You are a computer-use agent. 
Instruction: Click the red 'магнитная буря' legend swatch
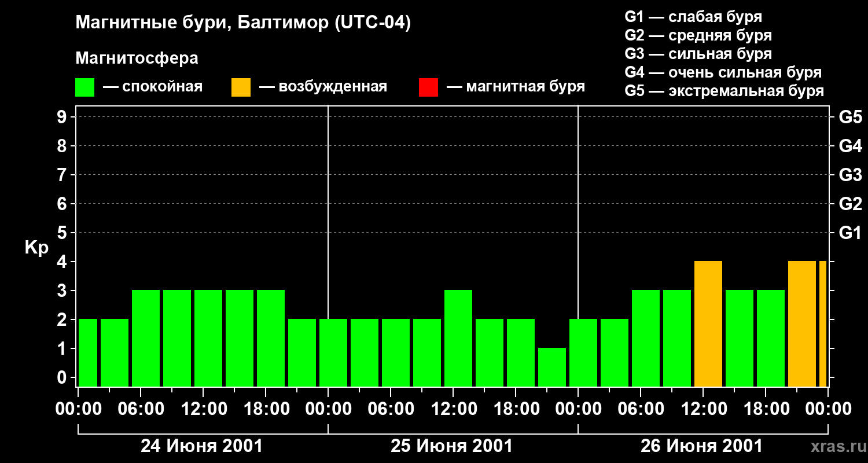click(428, 87)
